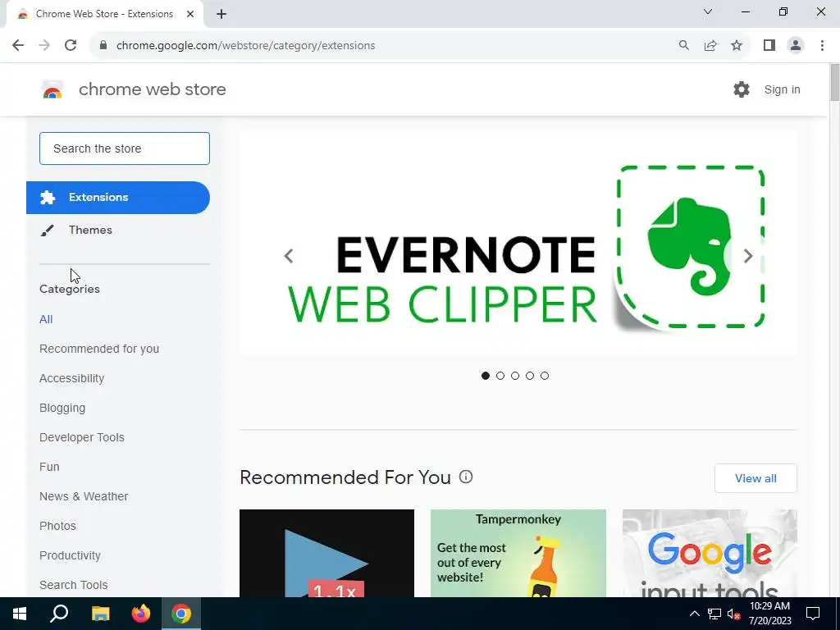Open Google Input Tools card

coord(710,554)
